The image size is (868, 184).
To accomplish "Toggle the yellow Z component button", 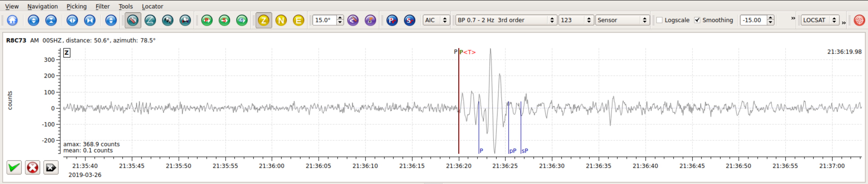I will coord(264,20).
